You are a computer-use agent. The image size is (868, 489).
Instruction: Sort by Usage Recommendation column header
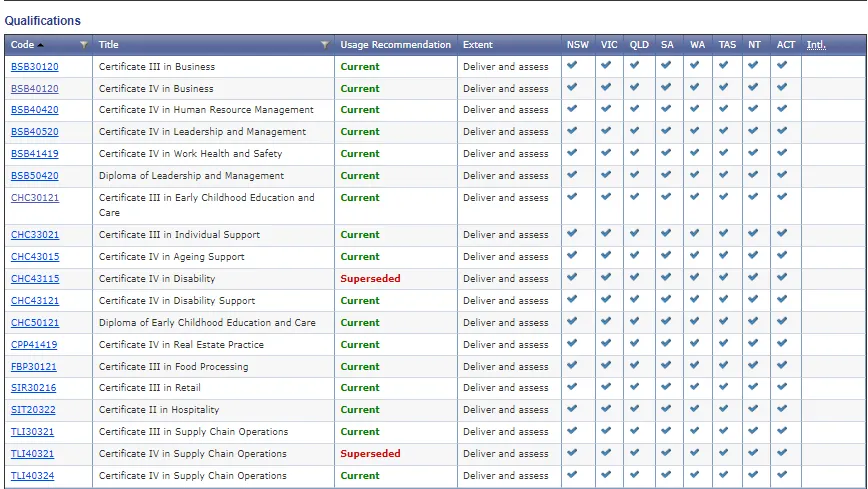[395, 45]
